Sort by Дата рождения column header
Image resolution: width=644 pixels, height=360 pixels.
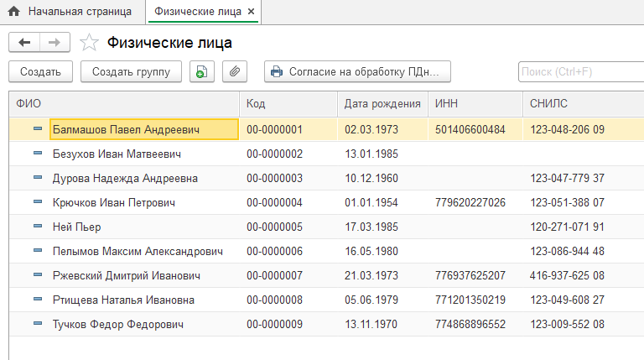(x=382, y=103)
